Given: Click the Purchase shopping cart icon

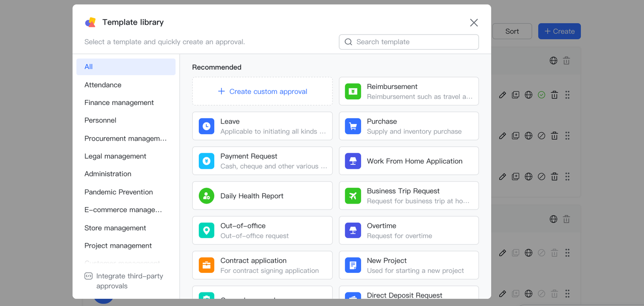Looking at the screenshot, I should click(353, 126).
